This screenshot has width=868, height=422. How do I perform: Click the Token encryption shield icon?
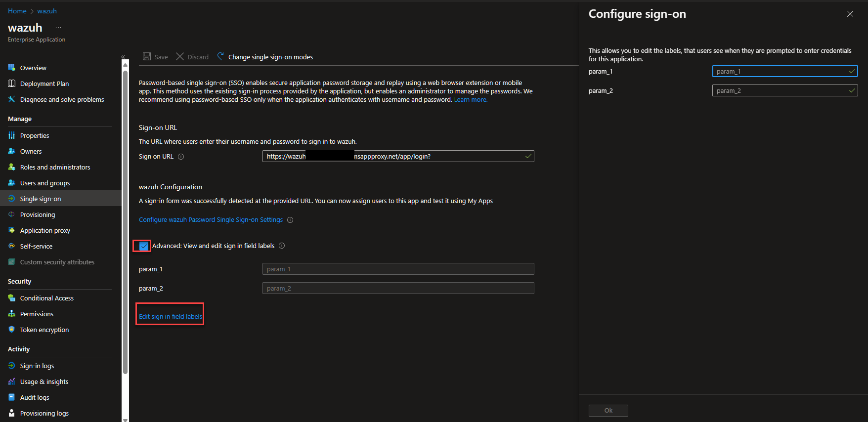click(12, 330)
